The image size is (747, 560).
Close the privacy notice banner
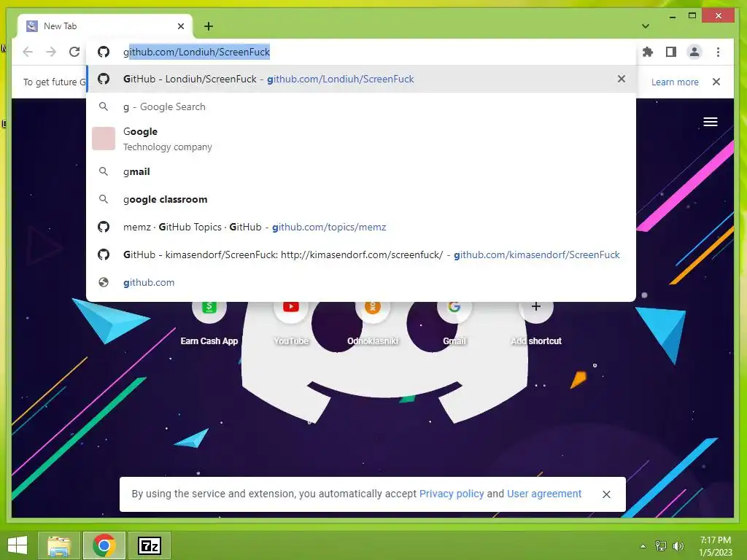click(606, 494)
